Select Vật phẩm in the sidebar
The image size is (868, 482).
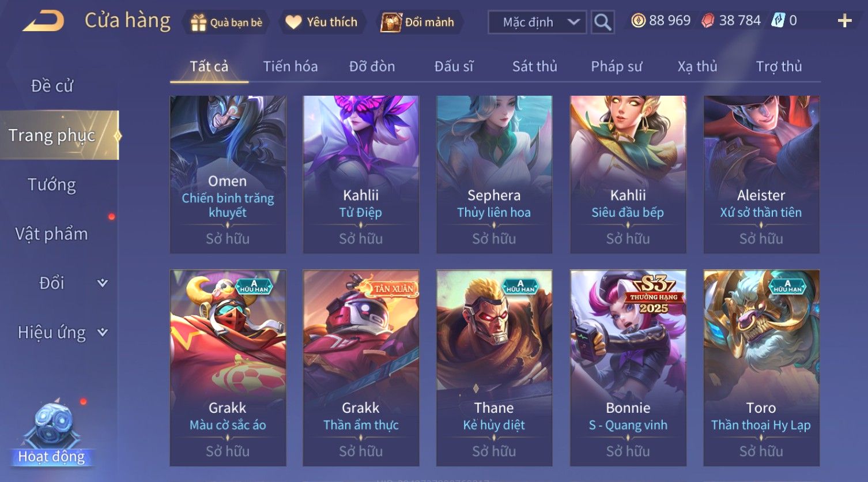pos(52,234)
